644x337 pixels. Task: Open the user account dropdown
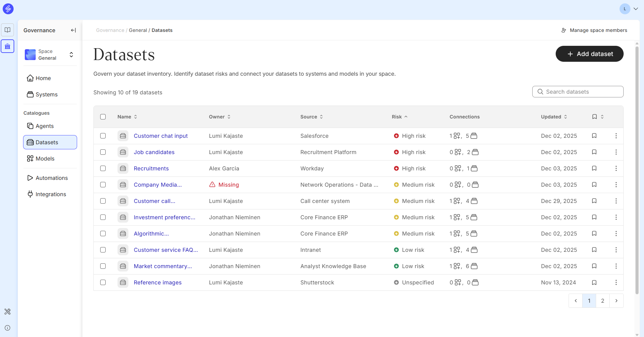coord(635,9)
